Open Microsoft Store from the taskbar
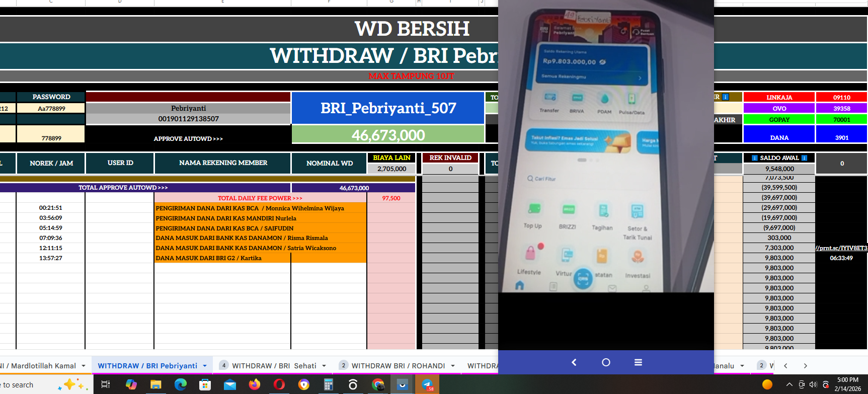The height and width of the screenshot is (394, 868). click(x=205, y=385)
